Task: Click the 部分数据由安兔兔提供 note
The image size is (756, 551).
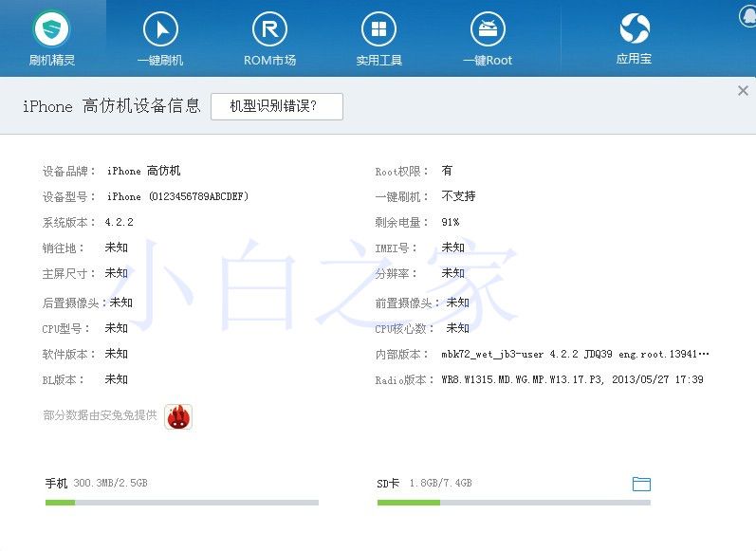Action: tap(100, 415)
